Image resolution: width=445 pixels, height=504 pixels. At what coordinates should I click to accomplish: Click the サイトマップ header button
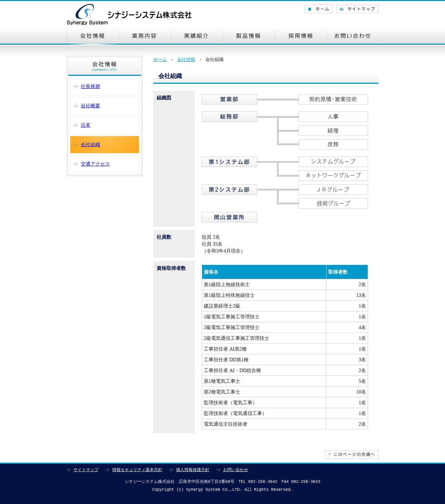357,9
